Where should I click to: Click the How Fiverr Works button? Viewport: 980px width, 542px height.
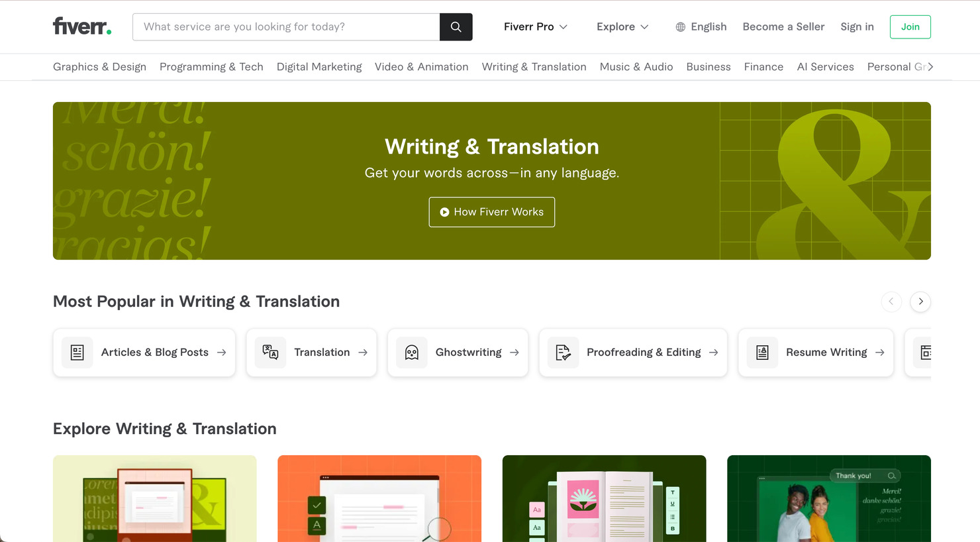click(x=492, y=212)
